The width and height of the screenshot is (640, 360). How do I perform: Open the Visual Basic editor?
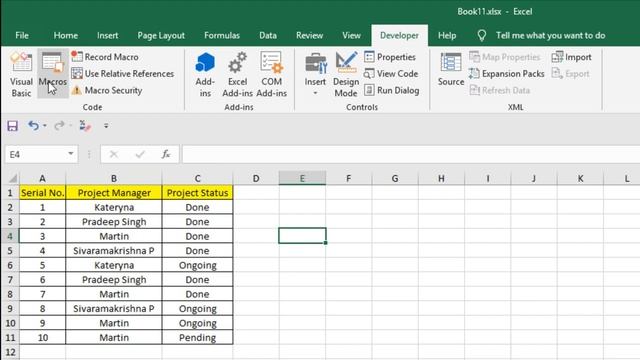(x=21, y=74)
